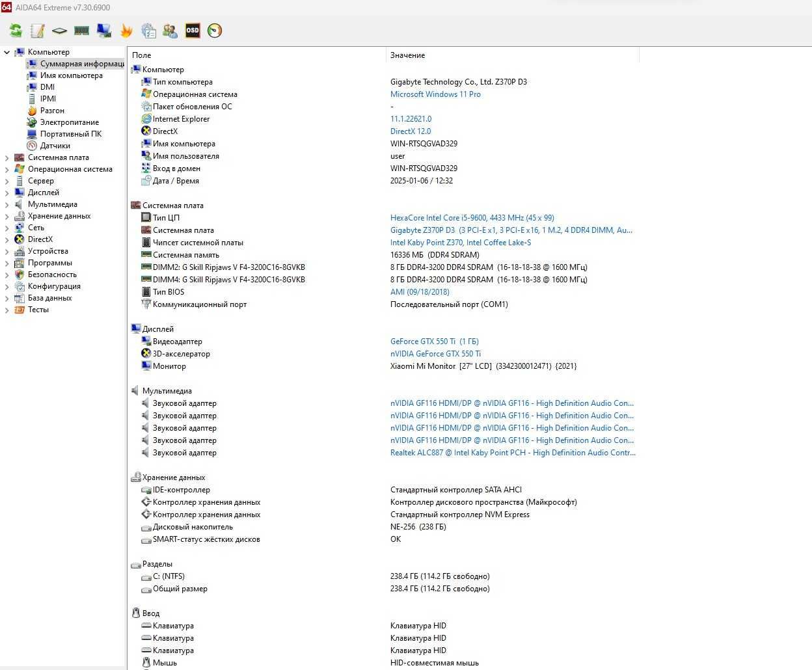Collapse the Компьютер tree node
This screenshot has height=670, width=812.
pos(7,52)
